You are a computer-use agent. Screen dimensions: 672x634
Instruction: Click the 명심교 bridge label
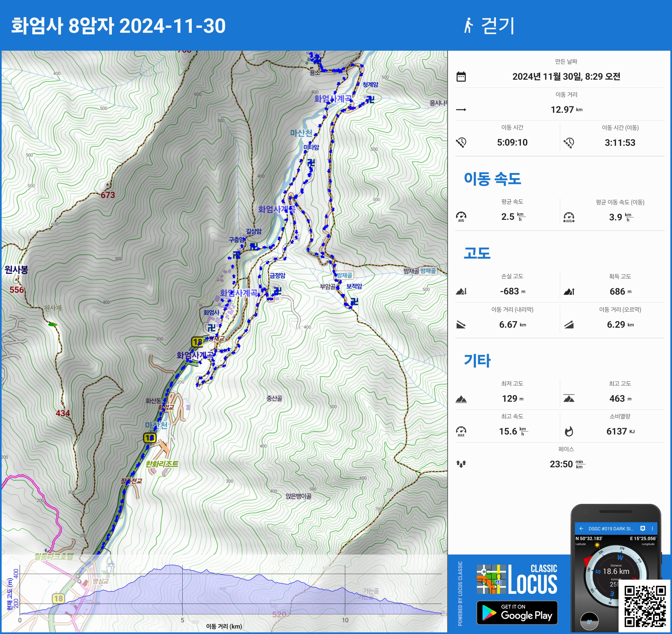pos(101,581)
